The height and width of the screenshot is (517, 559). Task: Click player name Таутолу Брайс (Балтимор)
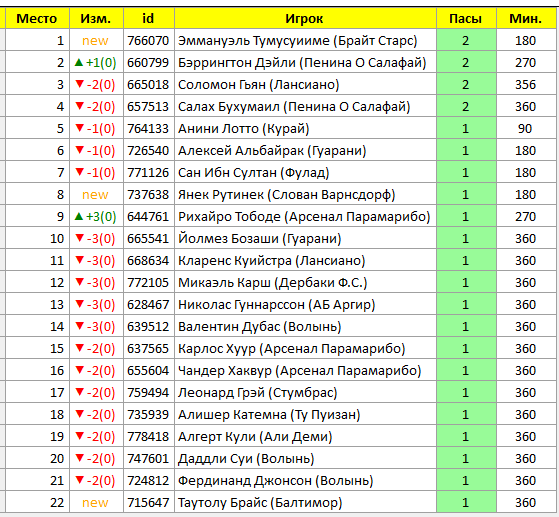click(x=260, y=502)
